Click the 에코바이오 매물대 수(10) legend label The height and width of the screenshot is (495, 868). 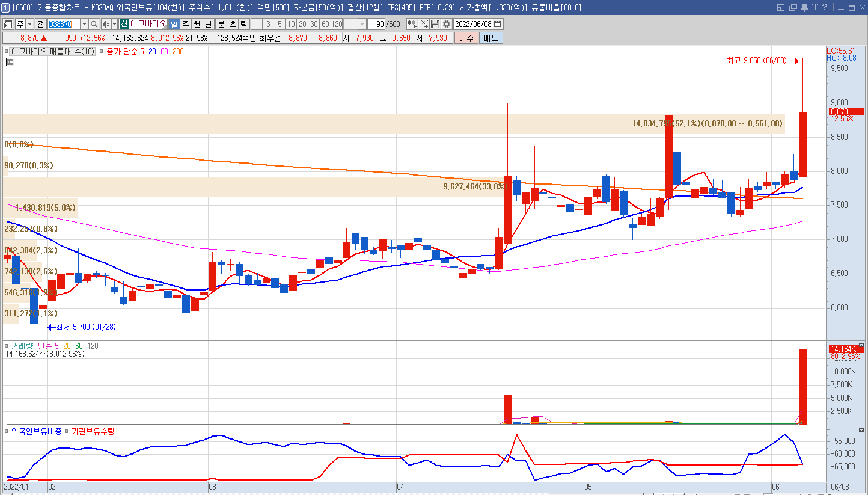(53, 52)
